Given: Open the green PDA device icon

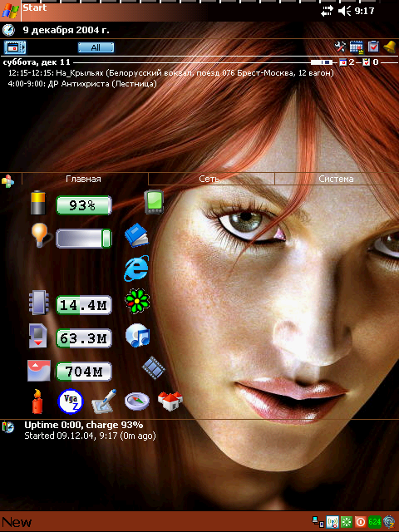Looking at the screenshot, I should click(154, 202).
